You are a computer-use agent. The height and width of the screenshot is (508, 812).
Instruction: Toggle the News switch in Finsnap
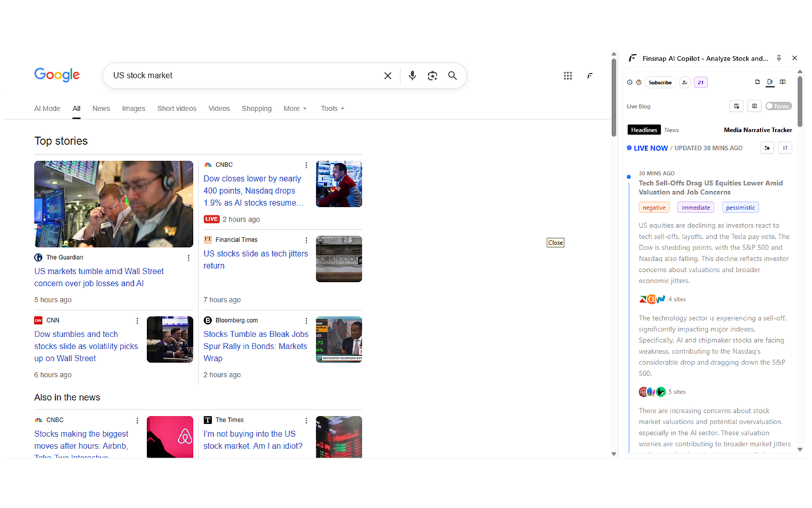tap(778, 107)
